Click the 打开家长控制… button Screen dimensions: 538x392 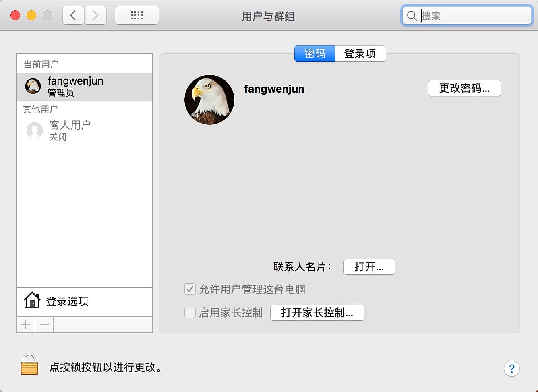317,313
